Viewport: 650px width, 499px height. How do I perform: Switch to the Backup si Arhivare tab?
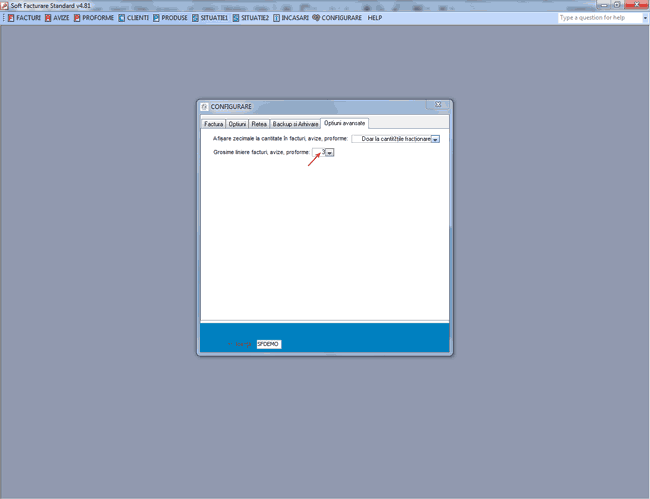pyautogui.click(x=296, y=124)
